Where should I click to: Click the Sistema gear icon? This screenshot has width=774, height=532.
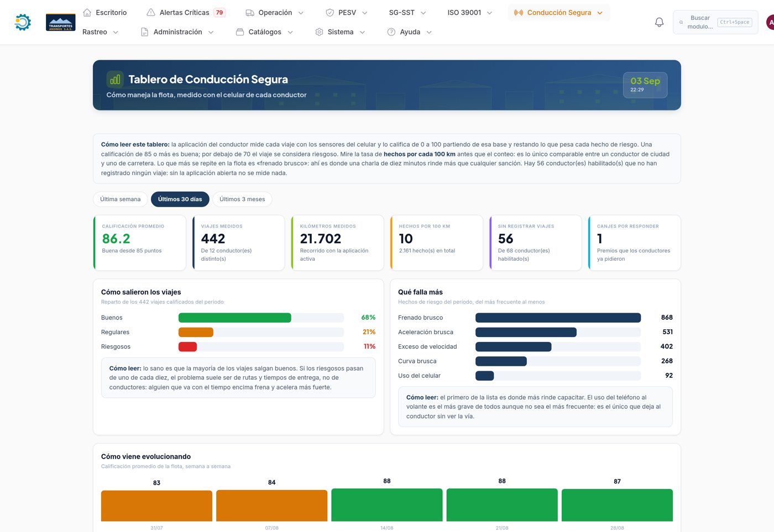click(x=319, y=32)
